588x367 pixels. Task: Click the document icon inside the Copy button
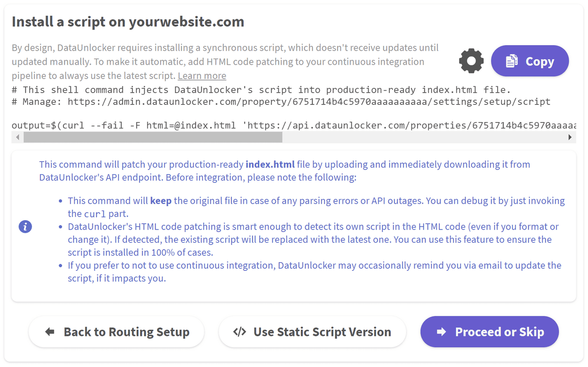(513, 60)
